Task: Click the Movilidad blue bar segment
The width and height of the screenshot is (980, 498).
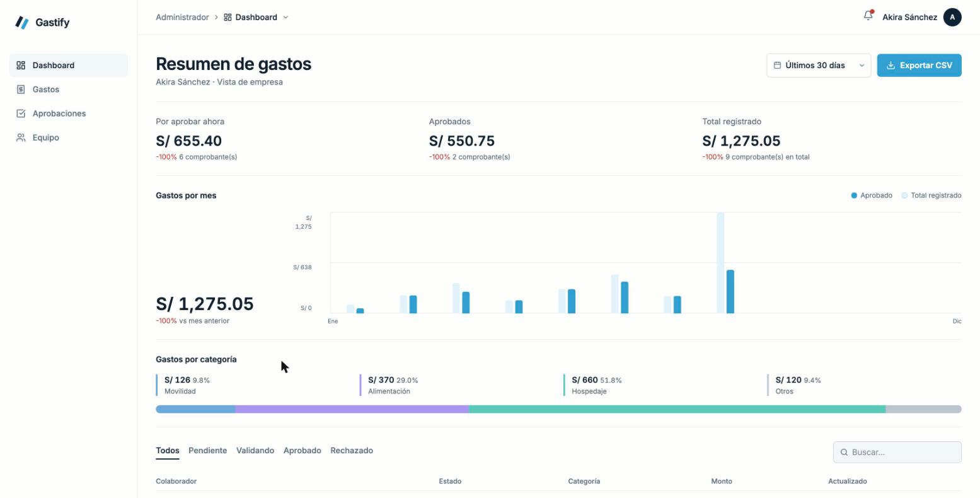Action: tap(195, 409)
